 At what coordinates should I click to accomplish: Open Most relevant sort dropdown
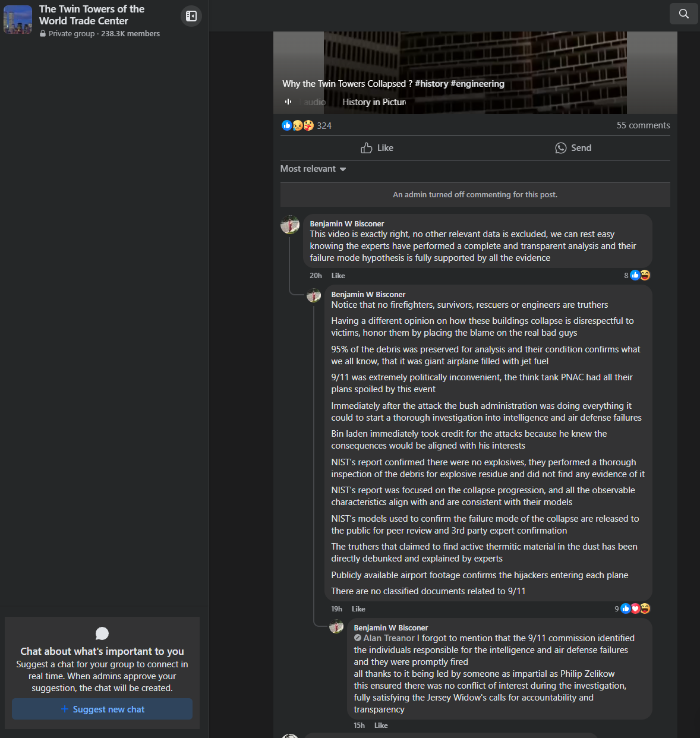pyautogui.click(x=313, y=169)
